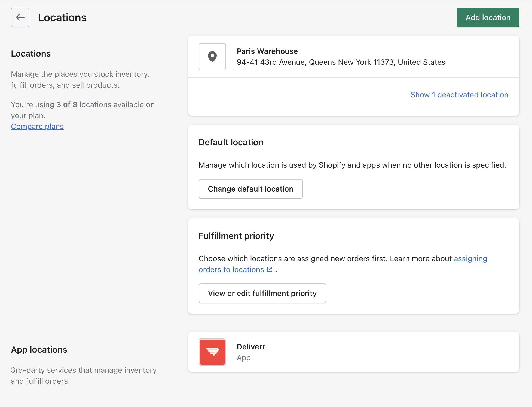Click the Paris Warehouse address line

pos(341,62)
